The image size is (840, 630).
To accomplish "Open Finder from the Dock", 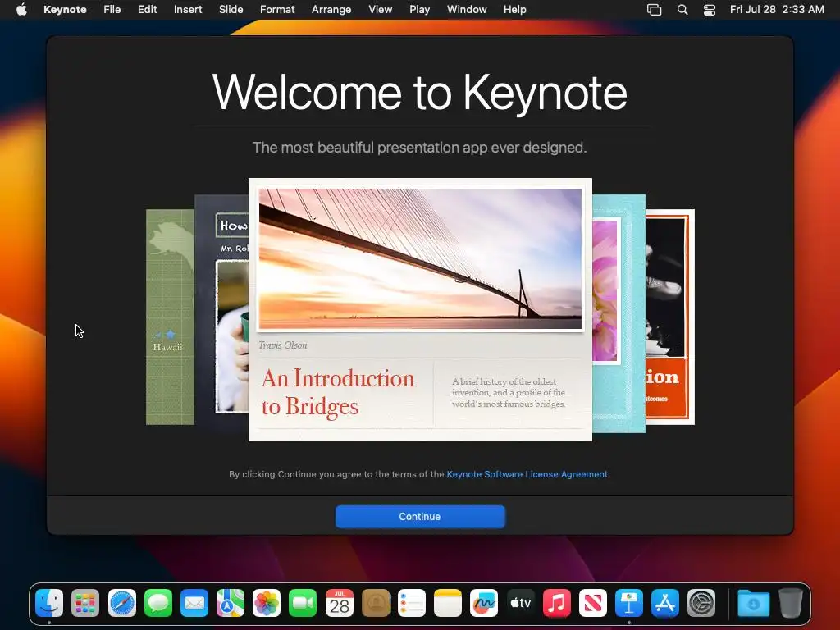I will tap(49, 603).
